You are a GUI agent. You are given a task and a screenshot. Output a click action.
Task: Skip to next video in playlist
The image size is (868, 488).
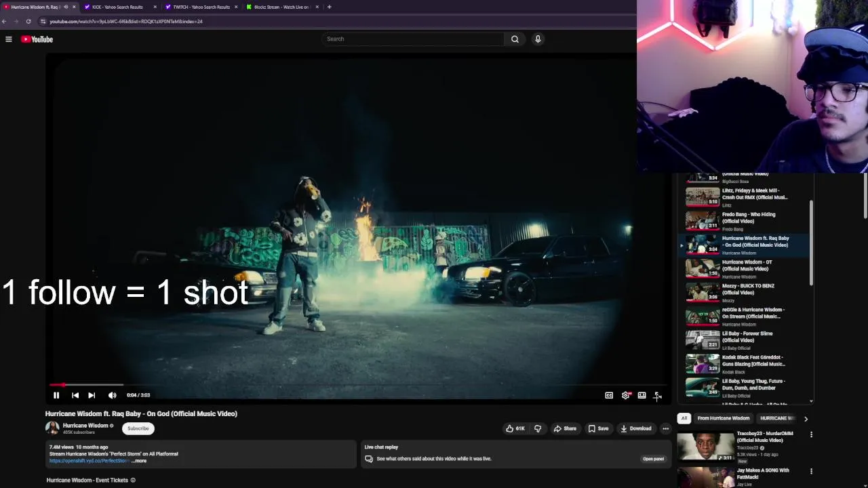coord(92,395)
